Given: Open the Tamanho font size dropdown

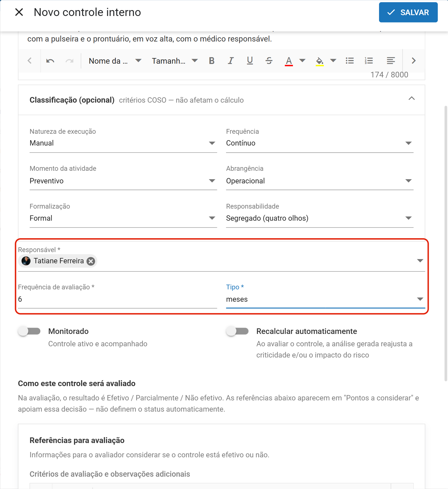Looking at the screenshot, I should point(175,61).
